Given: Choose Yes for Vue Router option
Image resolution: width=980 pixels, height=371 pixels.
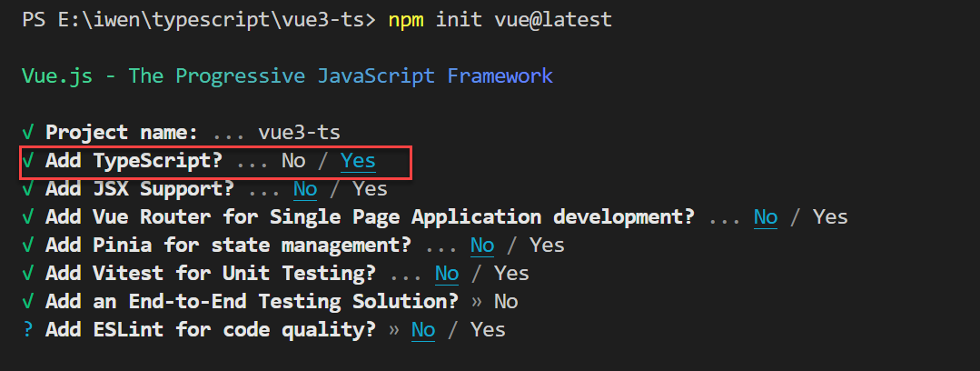Looking at the screenshot, I should [x=830, y=217].
